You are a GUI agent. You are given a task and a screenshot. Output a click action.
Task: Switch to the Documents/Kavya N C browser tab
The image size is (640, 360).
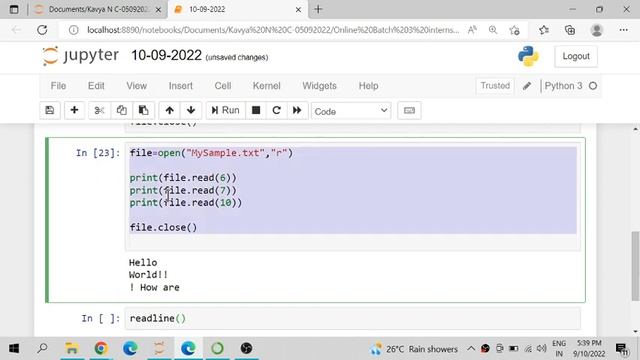pos(98,9)
